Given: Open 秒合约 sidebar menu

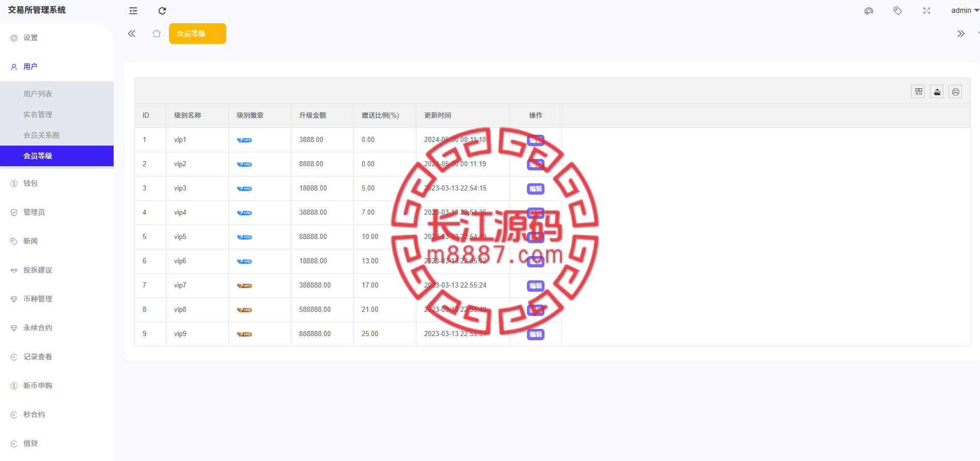Looking at the screenshot, I should point(57,415).
